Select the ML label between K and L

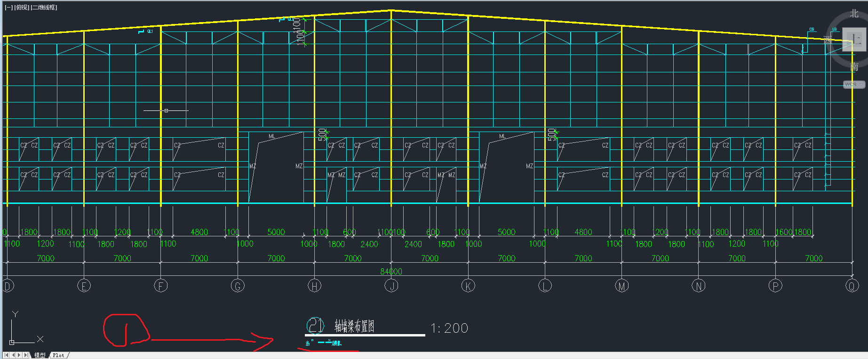(502, 136)
